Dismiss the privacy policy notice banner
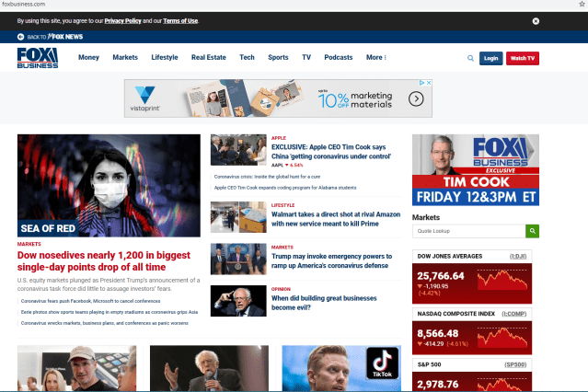588x392 pixels. click(x=536, y=20)
